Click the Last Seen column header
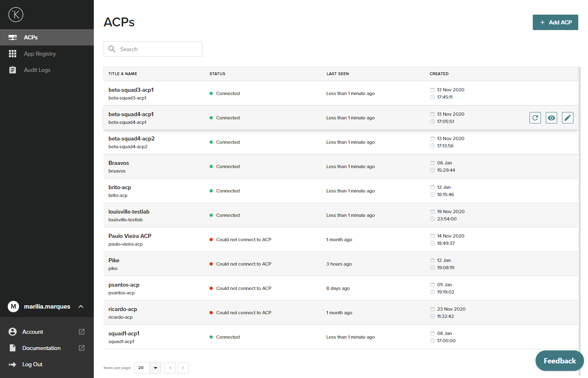This screenshot has height=378, width=588. pos(338,74)
